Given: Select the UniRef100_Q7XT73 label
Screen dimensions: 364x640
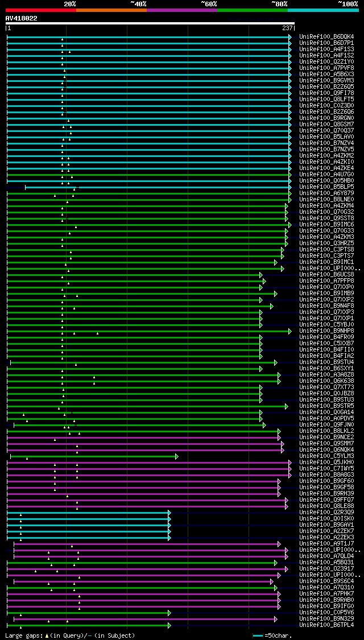Looking at the screenshot, I should 326,387.
